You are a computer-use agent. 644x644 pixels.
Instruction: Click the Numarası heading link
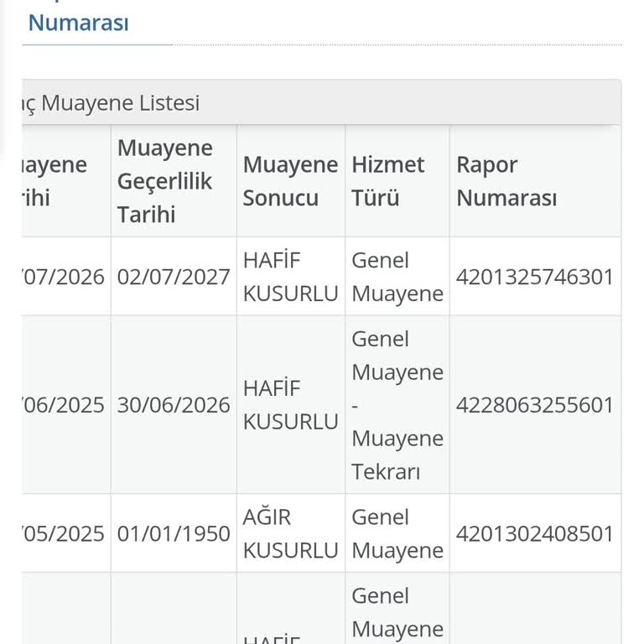(x=78, y=23)
